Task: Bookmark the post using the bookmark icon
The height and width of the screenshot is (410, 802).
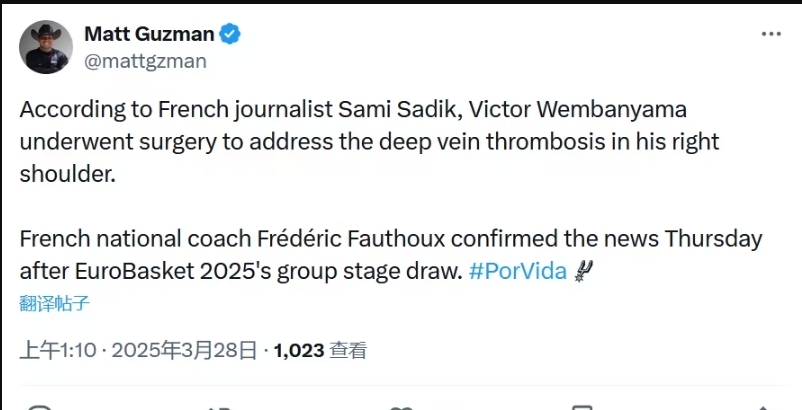Action: click(x=580, y=406)
